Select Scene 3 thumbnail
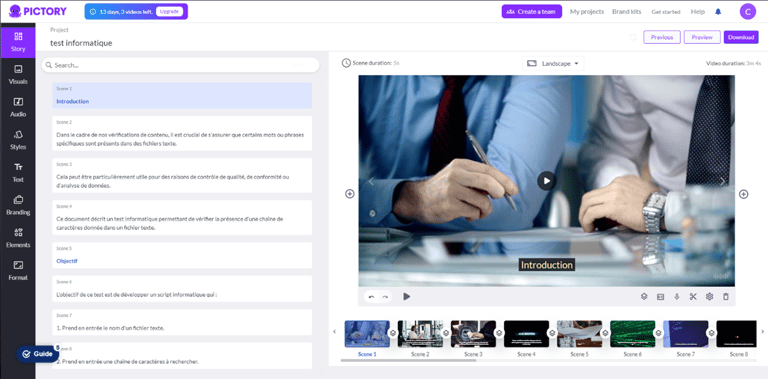 [x=473, y=334]
